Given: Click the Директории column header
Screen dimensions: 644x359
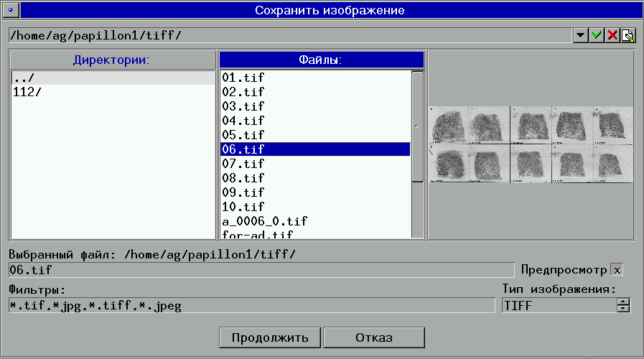Looking at the screenshot, I should point(113,60).
